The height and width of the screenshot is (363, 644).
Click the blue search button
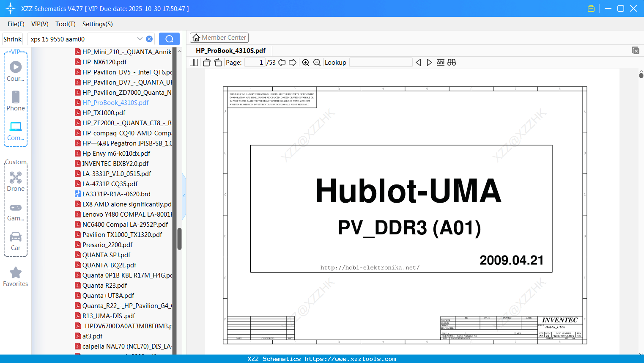169,39
